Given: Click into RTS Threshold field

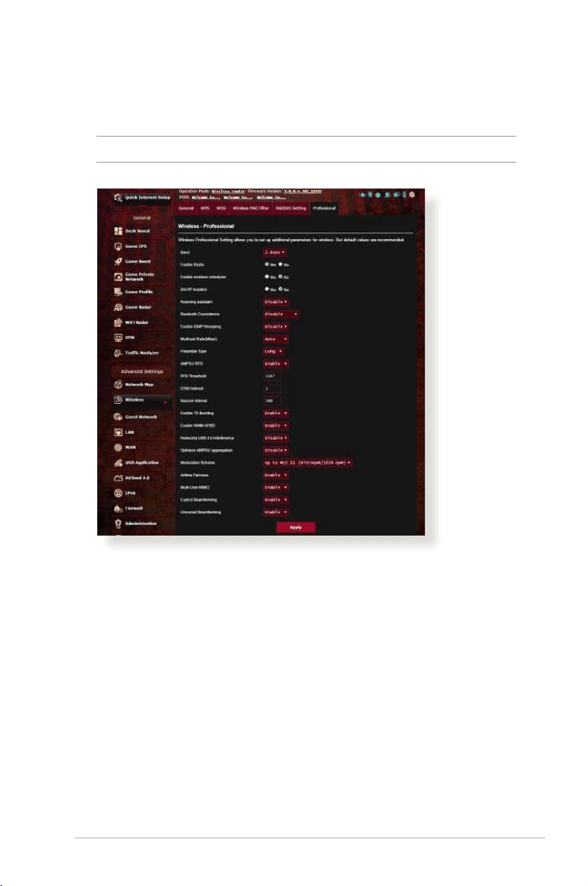Looking at the screenshot, I should [x=272, y=376].
